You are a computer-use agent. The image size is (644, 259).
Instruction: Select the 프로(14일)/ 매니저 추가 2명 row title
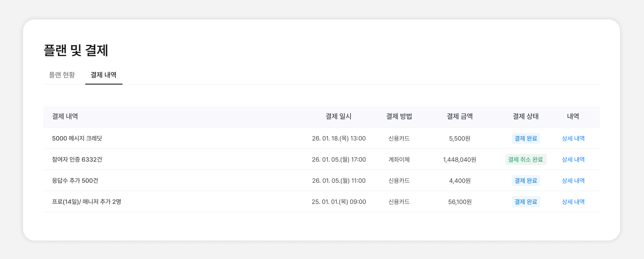click(x=86, y=202)
